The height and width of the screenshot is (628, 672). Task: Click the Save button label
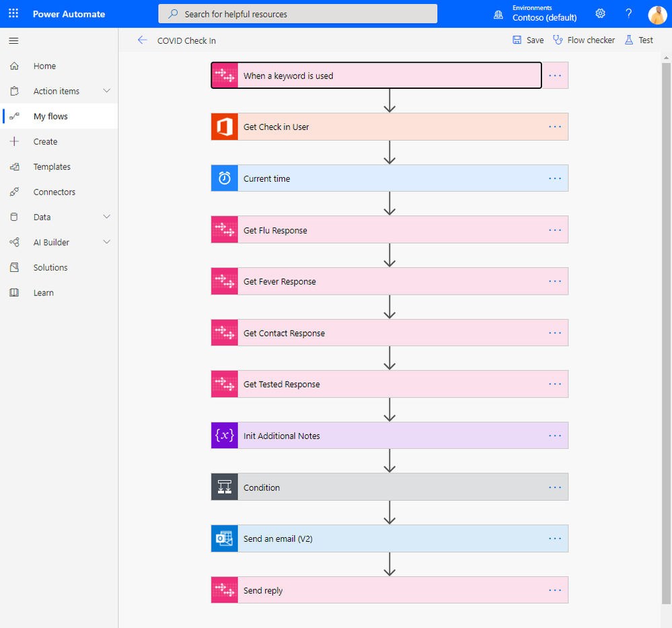point(535,40)
